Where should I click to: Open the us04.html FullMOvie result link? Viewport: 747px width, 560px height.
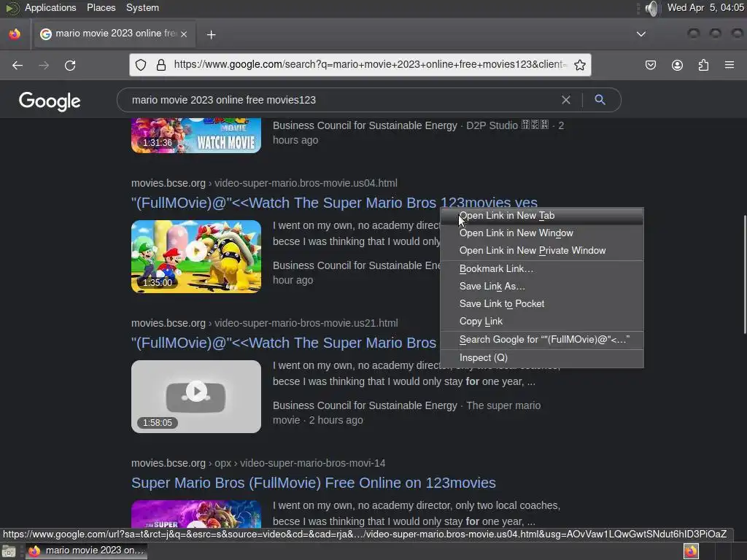(x=334, y=203)
